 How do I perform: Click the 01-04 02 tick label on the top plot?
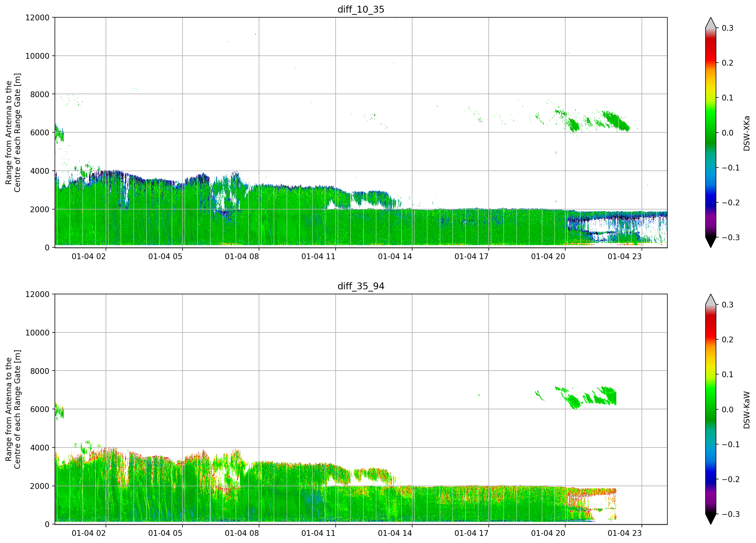click(x=89, y=256)
